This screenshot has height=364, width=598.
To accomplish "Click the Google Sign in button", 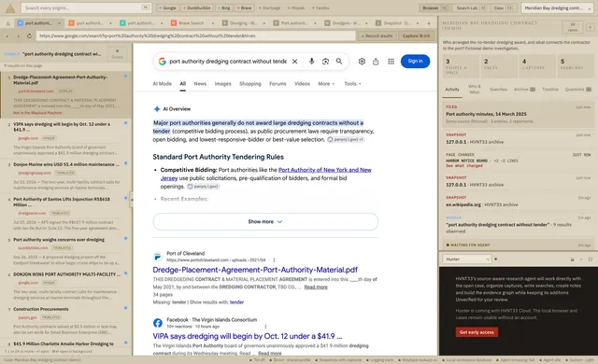I will point(415,62).
